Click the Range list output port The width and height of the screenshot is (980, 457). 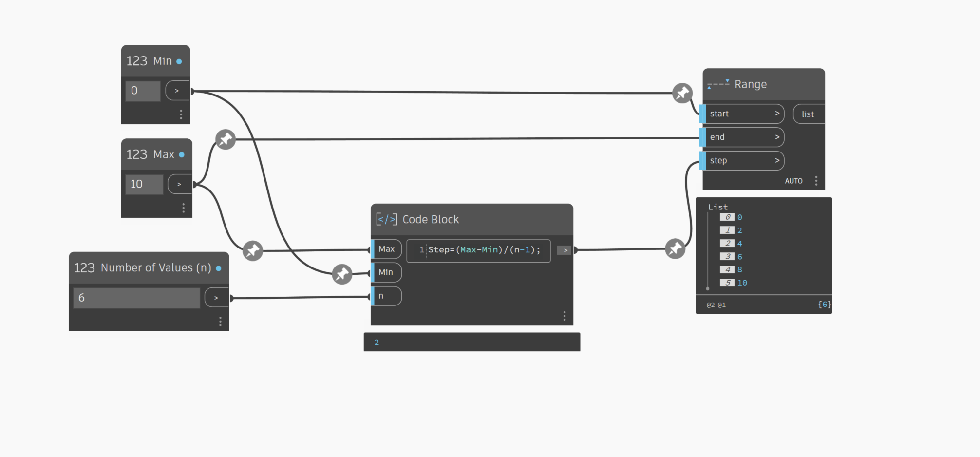pyautogui.click(x=808, y=114)
